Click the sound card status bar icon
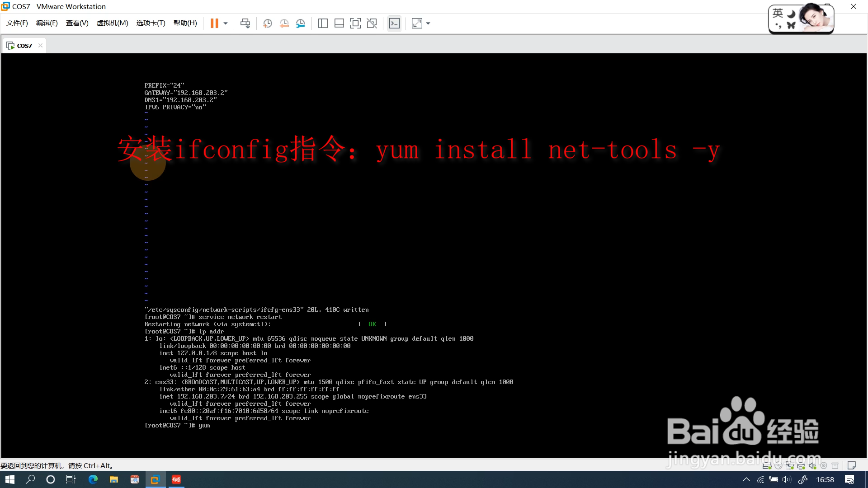868x488 pixels. pyautogui.click(x=812, y=465)
